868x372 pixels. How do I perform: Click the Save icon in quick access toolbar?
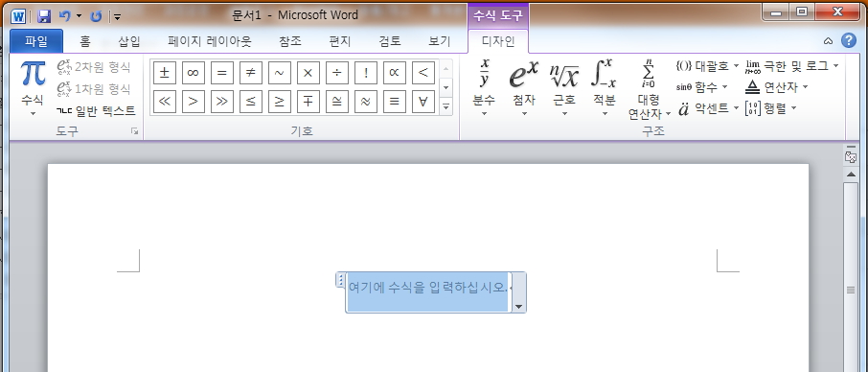click(45, 16)
